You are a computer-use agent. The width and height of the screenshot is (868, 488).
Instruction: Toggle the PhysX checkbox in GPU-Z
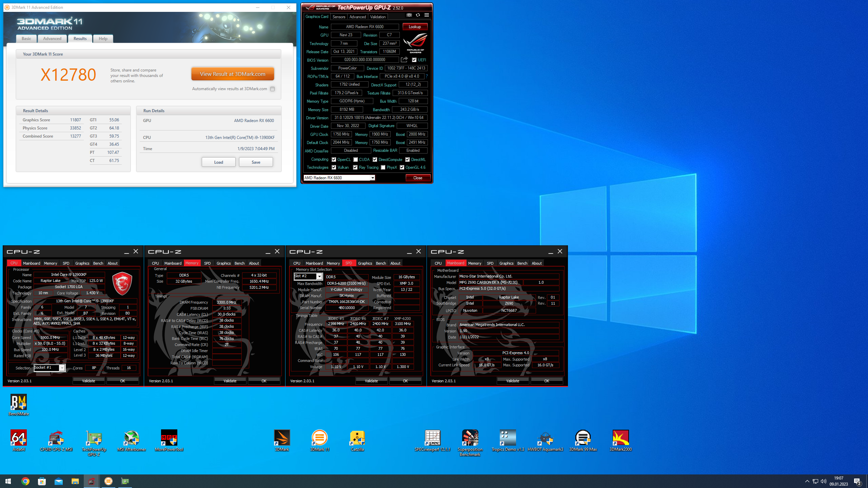[383, 167]
